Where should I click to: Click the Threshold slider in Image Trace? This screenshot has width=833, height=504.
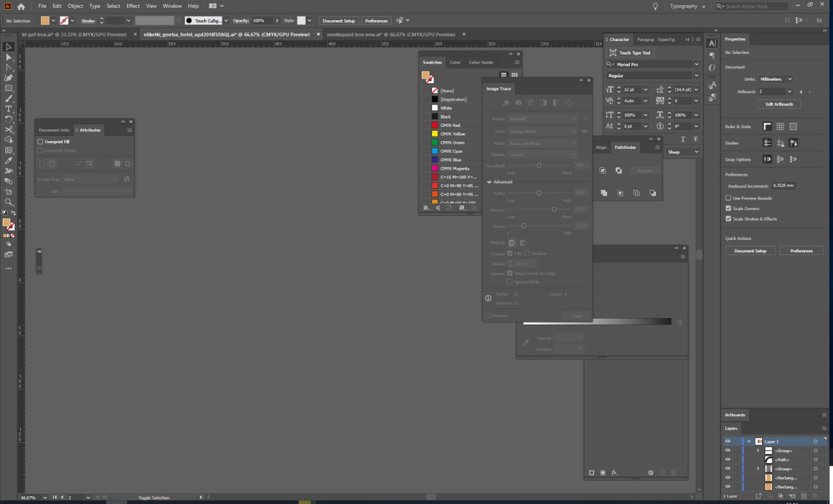[x=539, y=166]
